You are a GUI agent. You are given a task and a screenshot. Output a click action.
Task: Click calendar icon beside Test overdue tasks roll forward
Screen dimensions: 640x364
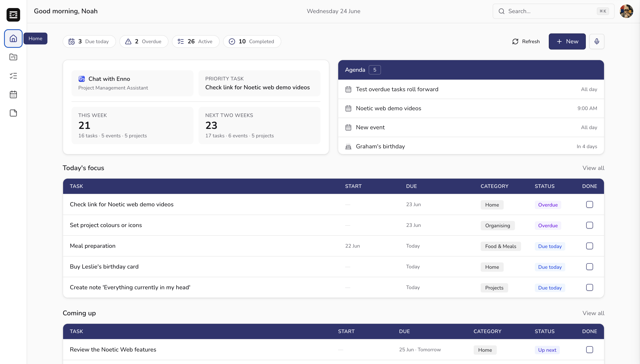click(x=348, y=89)
